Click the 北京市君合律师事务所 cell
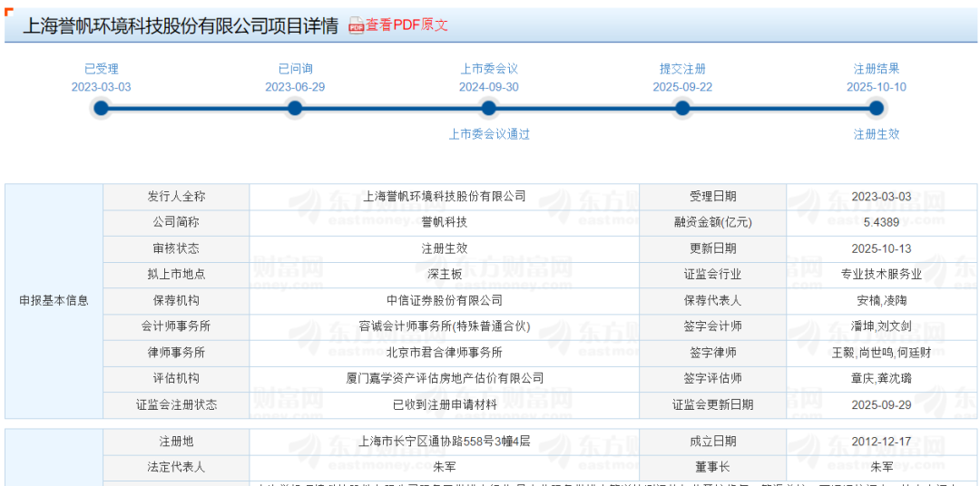 pos(445,353)
